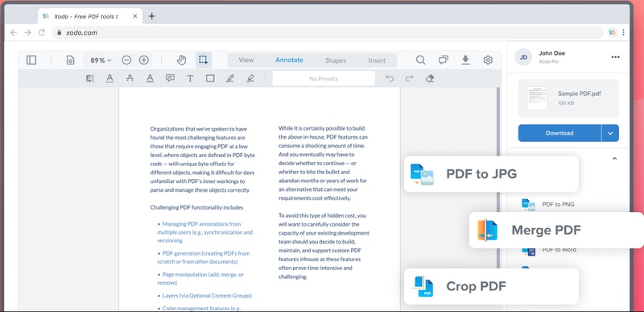Click the No Presets field
This screenshot has width=644, height=312.
(324, 78)
